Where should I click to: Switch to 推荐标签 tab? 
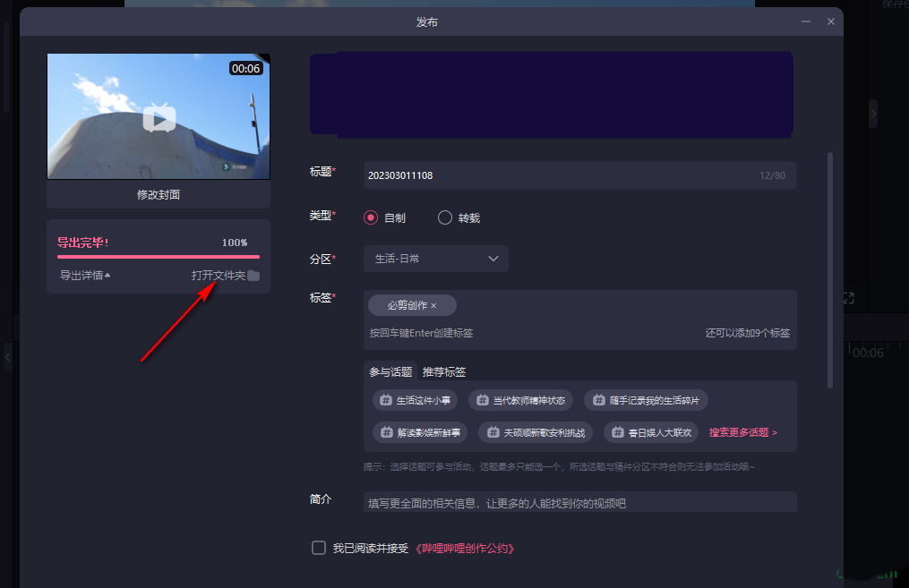(444, 372)
